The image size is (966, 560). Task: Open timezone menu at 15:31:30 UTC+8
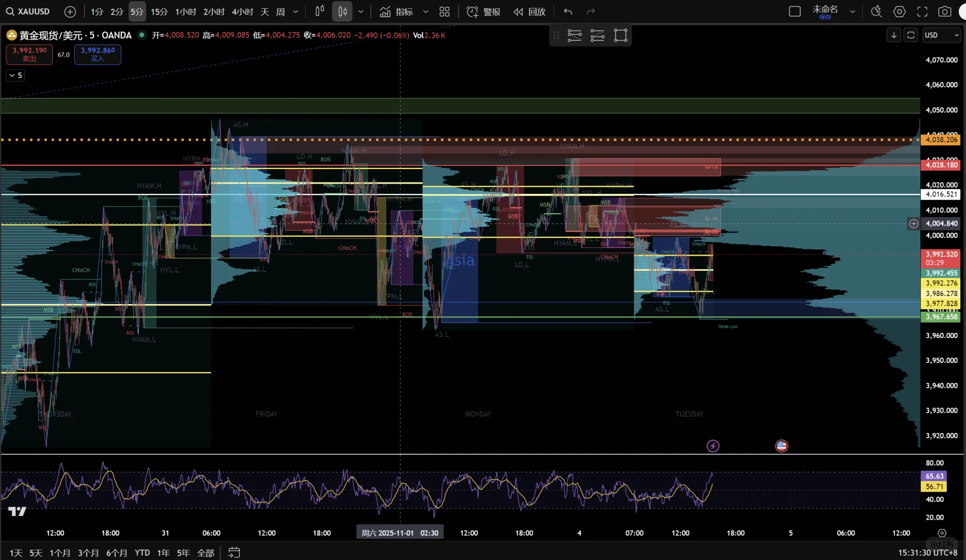pyautogui.click(x=928, y=553)
